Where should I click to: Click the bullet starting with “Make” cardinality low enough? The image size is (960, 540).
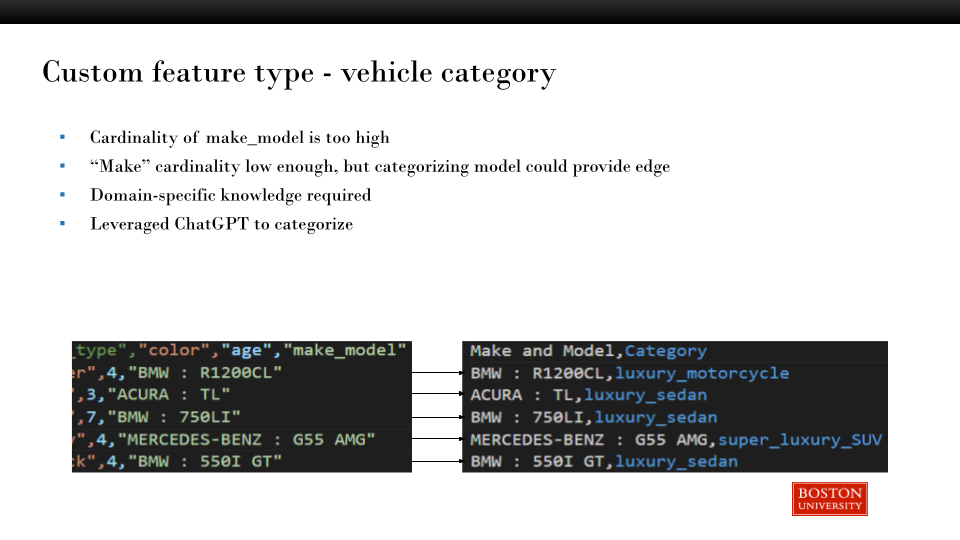click(x=380, y=166)
